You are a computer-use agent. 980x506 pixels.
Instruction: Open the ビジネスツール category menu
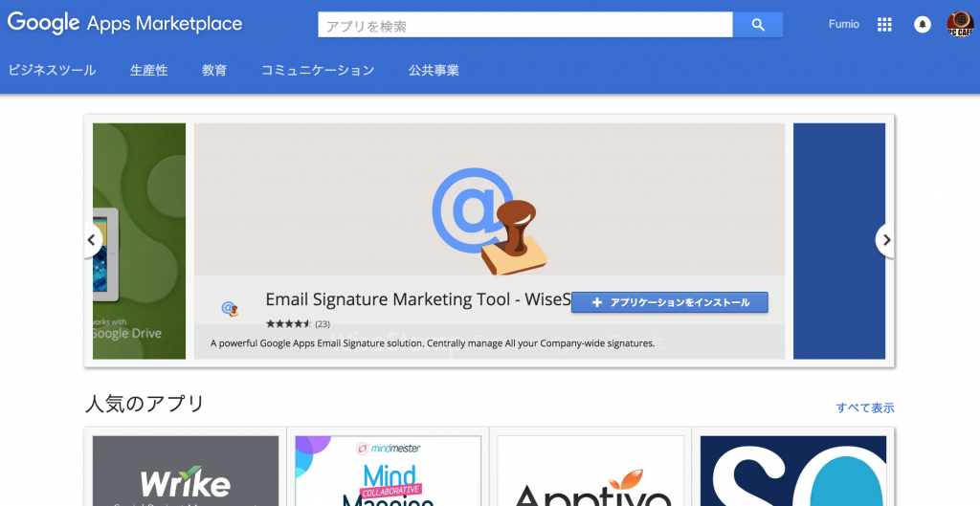[52, 70]
